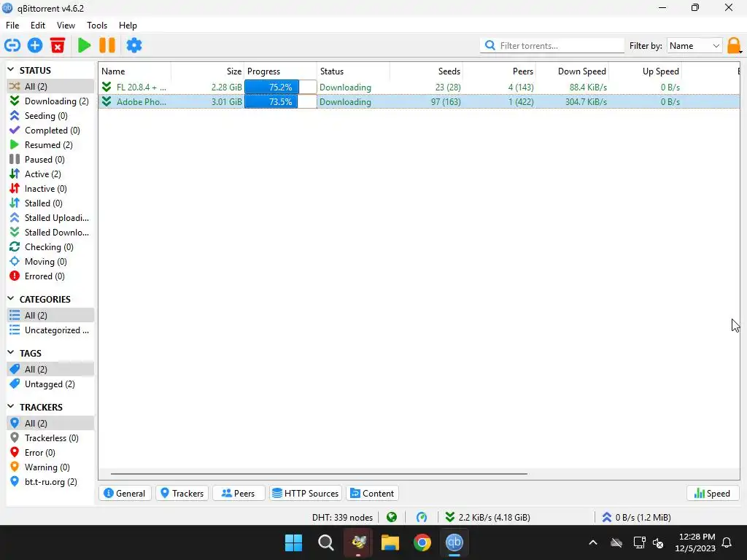This screenshot has height=560, width=747.
Task: Select Moving (0) status filter
Action: click(50, 262)
